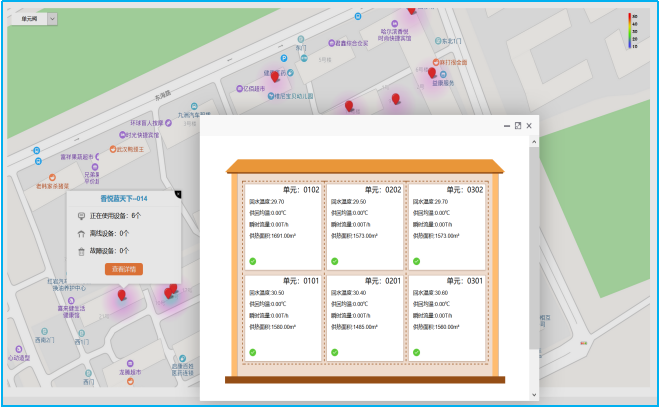Minimize the building detail dialog
Viewport: 660px width, 408px height.
506,126
